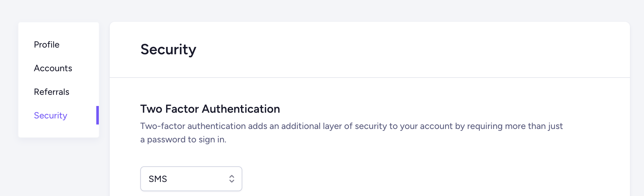Screen dimensions: 644x196
Task: Click the divider line below the Security title
Action: click(370, 78)
